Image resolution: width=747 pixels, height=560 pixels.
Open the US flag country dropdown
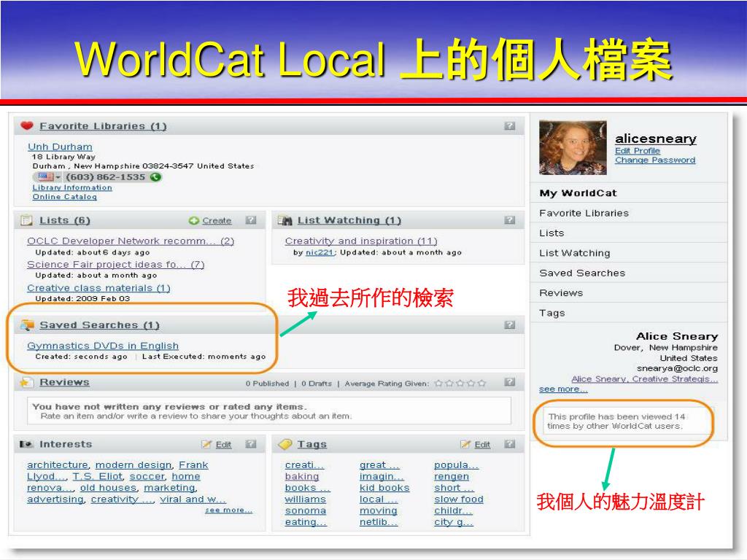pos(48,177)
